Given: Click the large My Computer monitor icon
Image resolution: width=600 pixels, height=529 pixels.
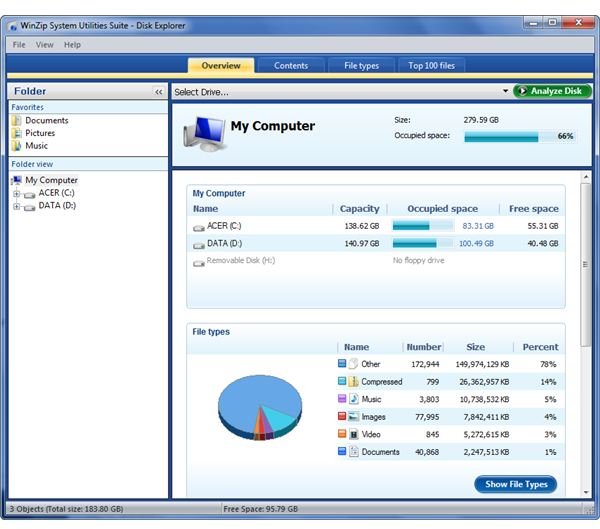Looking at the screenshot, I should pyautogui.click(x=204, y=134).
